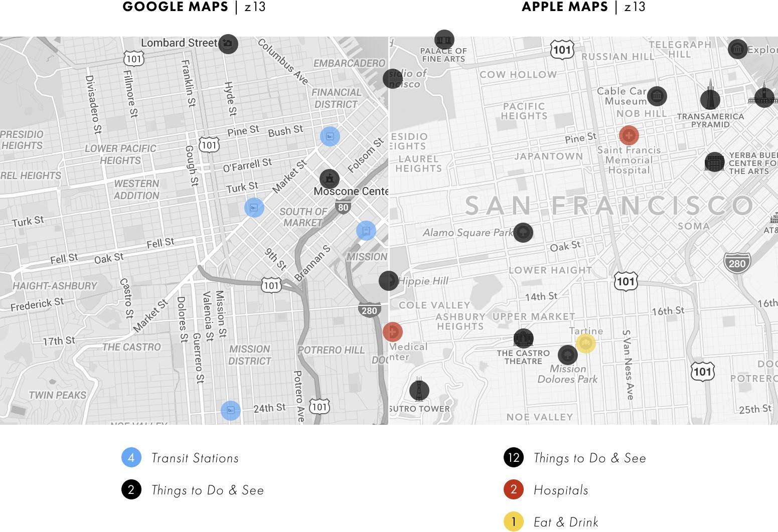Click the red Hospitals legend circle
Image resolution: width=778 pixels, height=532 pixels.
point(513,489)
